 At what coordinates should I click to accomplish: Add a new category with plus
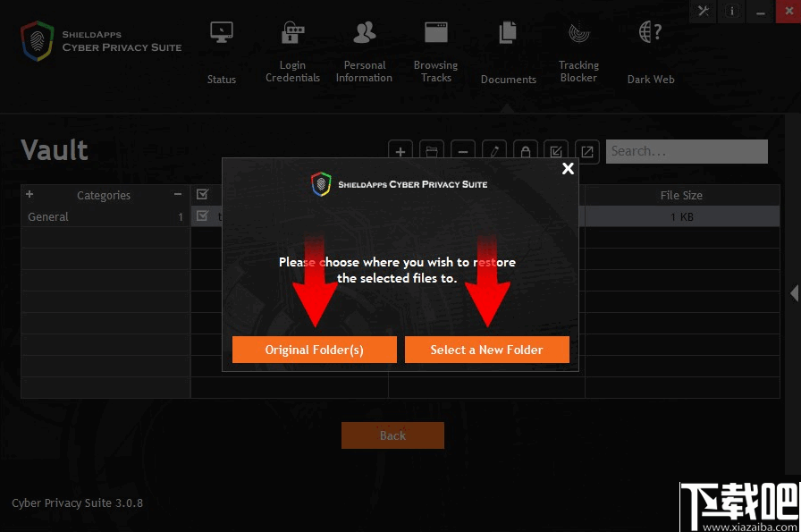[x=30, y=194]
